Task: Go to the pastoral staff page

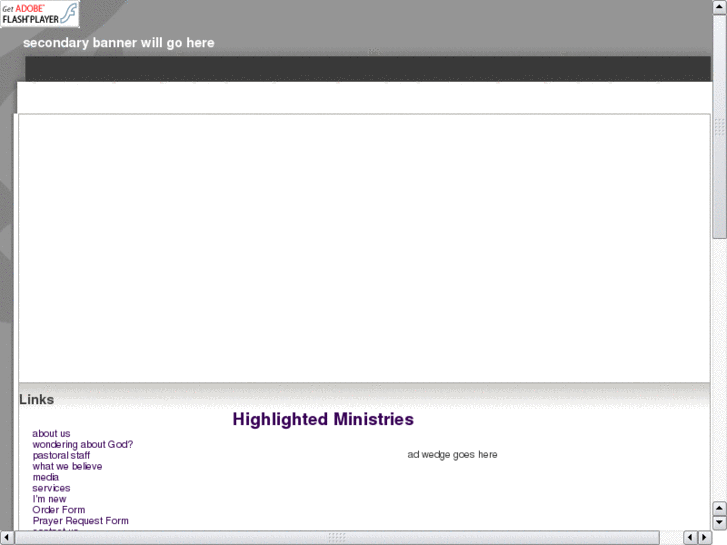Action: pyautogui.click(x=61, y=455)
